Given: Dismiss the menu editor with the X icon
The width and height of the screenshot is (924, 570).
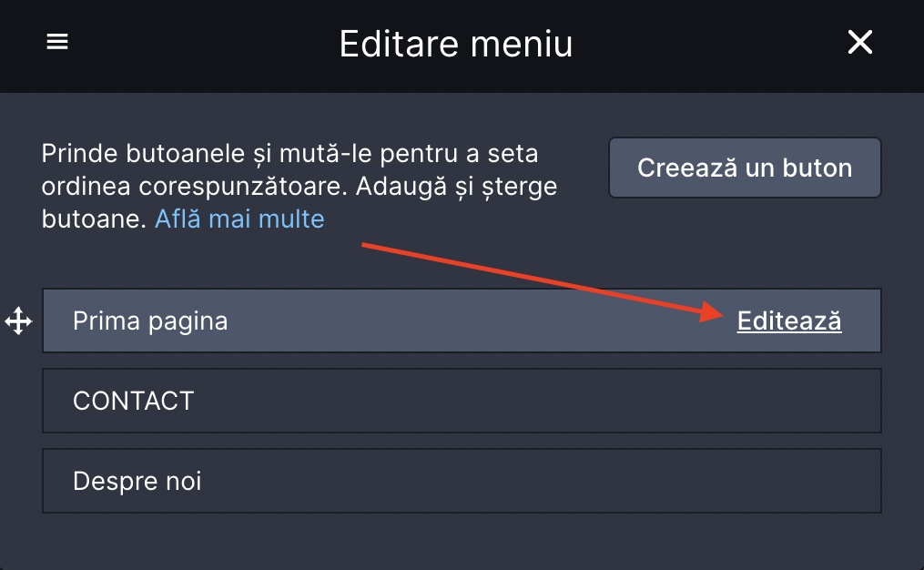Looking at the screenshot, I should pos(859,43).
